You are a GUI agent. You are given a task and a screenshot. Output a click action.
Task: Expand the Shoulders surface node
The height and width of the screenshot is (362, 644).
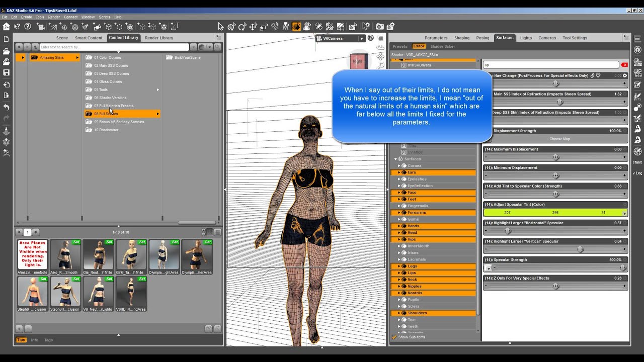(x=399, y=313)
